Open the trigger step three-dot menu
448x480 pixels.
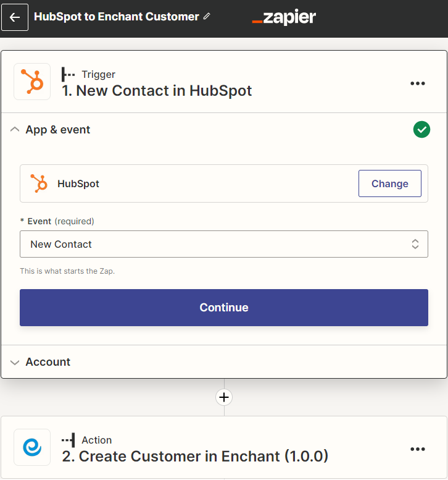(418, 83)
